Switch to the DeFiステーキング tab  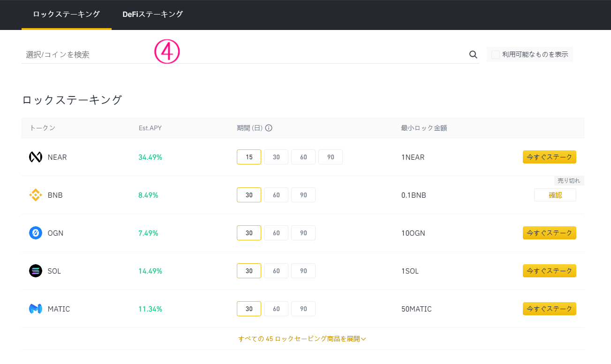(x=153, y=15)
